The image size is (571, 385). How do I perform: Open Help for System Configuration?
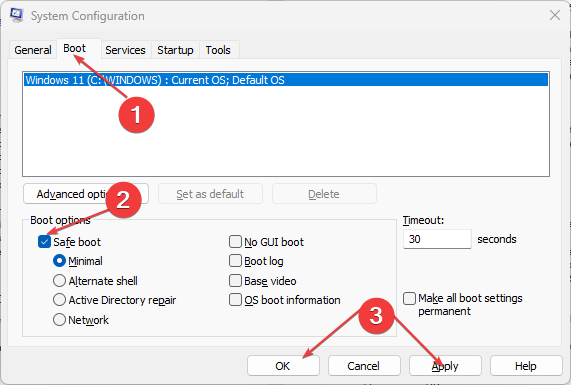pyautogui.click(x=526, y=366)
